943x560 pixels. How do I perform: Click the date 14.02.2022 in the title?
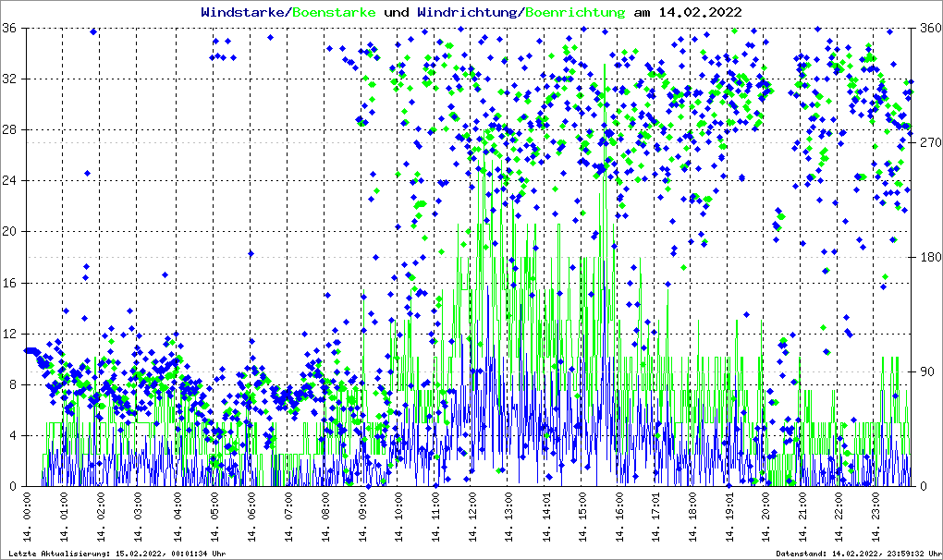698,12
